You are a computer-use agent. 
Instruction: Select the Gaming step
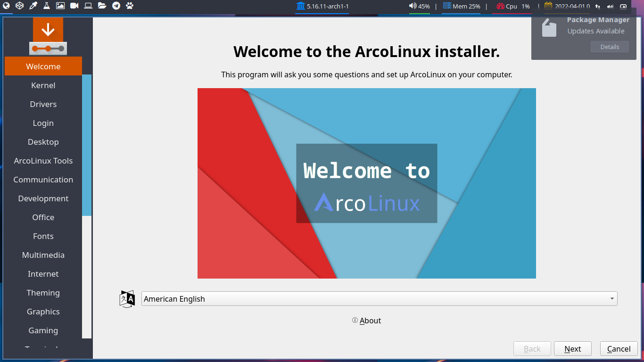click(43, 330)
